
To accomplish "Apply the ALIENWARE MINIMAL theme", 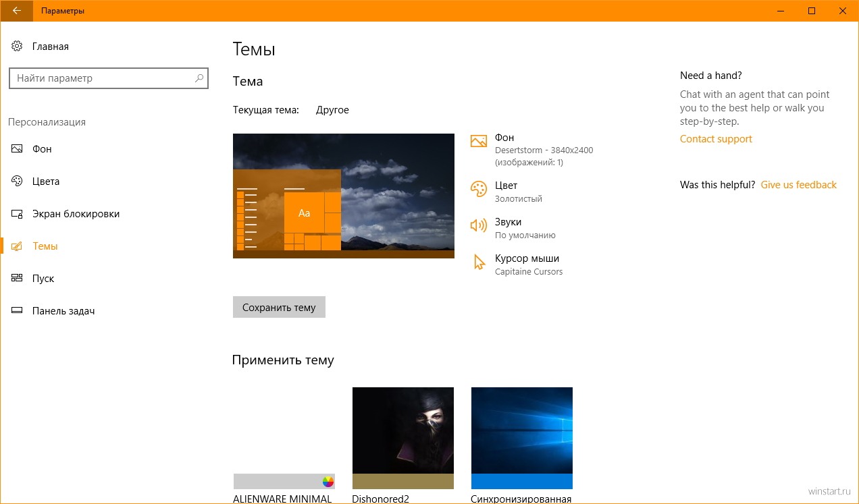I will click(x=284, y=445).
